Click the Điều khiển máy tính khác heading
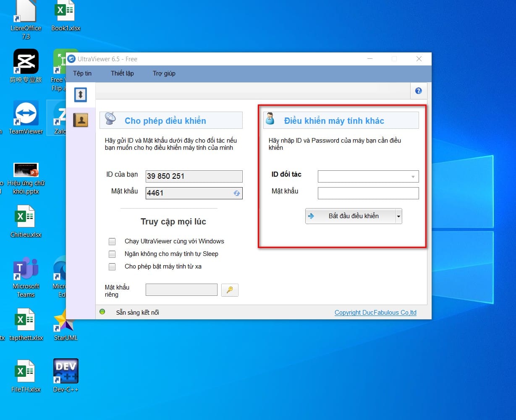The width and height of the screenshot is (516, 420). click(x=334, y=121)
